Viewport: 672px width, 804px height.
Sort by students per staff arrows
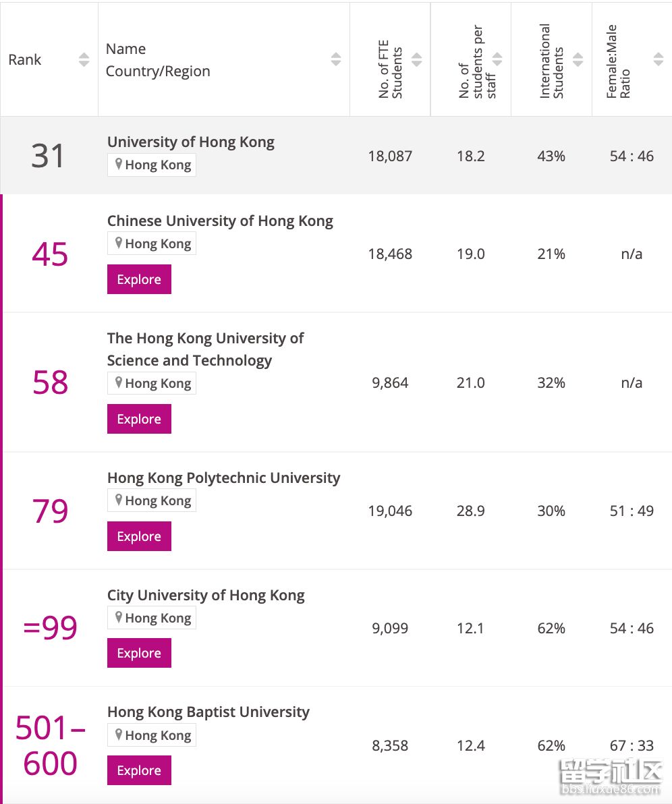[x=497, y=59]
